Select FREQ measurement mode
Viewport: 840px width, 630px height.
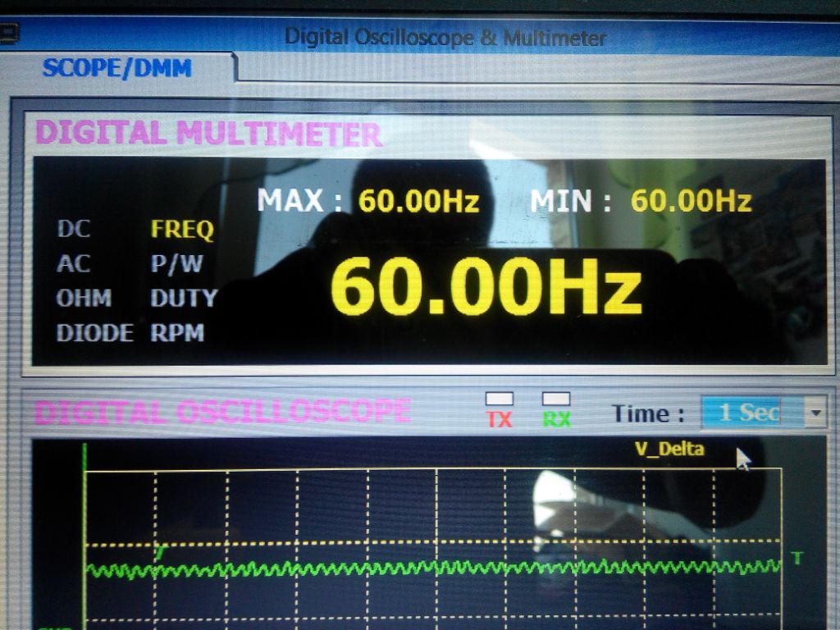coord(181,229)
